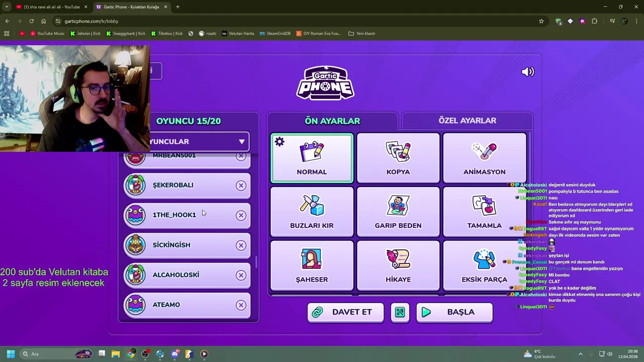Viewport: 644px width, 362px height.
Task: Open the apps grid in bookmarks bar
Action: [7, 34]
